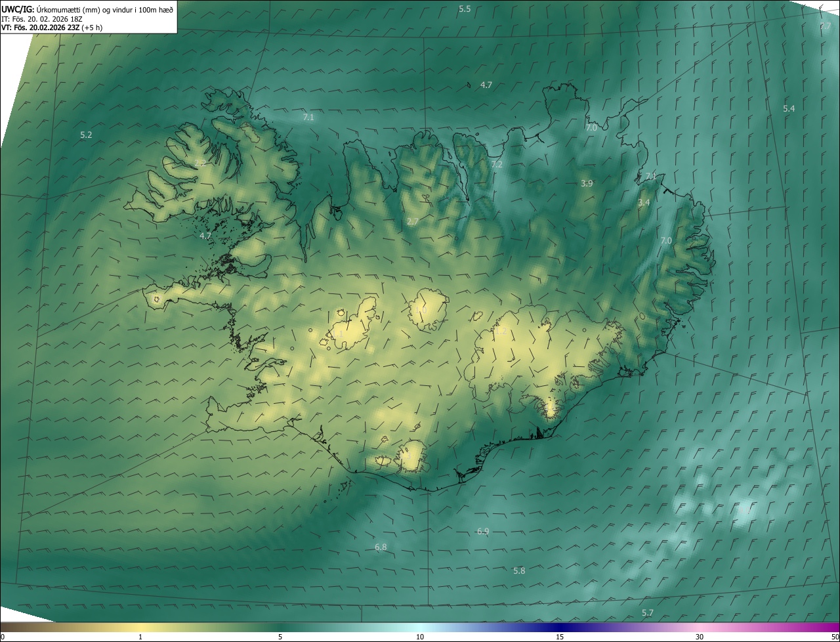Select the 1.1 value on the glacier

pos(337,334)
